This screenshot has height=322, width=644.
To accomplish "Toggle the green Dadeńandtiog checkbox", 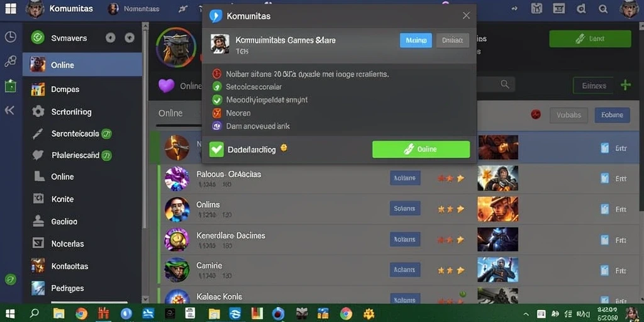I will [216, 150].
